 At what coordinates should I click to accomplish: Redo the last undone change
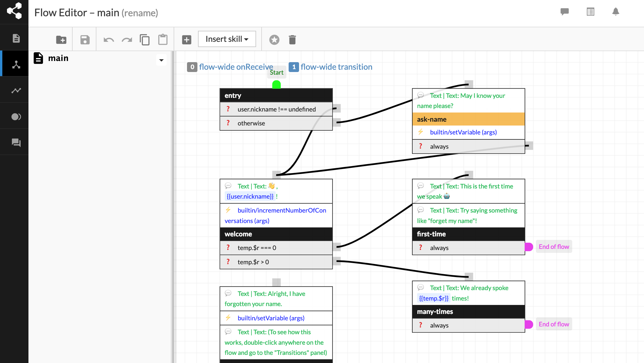(127, 39)
